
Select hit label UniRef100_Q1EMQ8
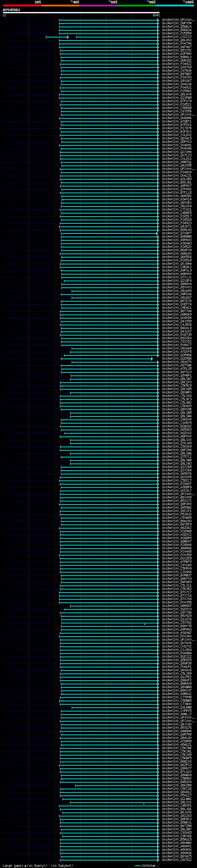[176, 358]
